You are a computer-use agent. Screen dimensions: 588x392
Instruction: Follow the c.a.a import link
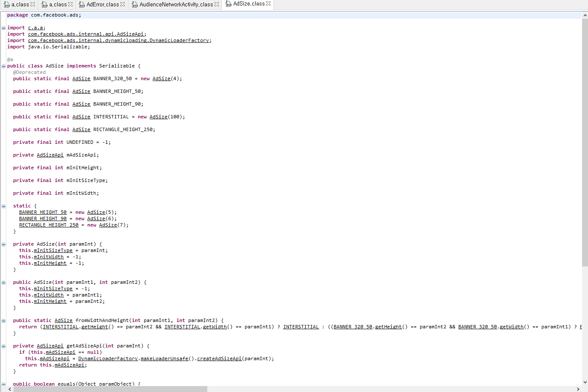(x=35, y=28)
